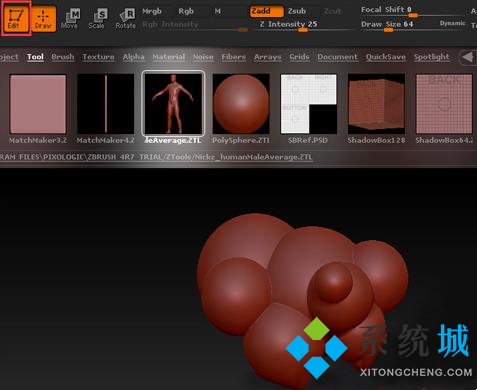Open the Brush tab in LightBox
Image resolution: width=477 pixels, height=390 pixels.
[63, 57]
